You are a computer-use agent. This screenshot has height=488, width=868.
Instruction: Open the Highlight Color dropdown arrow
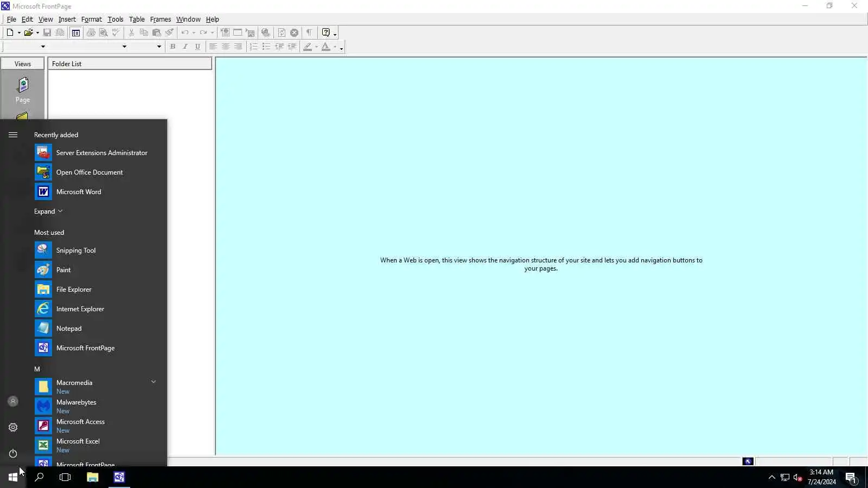coord(316,47)
